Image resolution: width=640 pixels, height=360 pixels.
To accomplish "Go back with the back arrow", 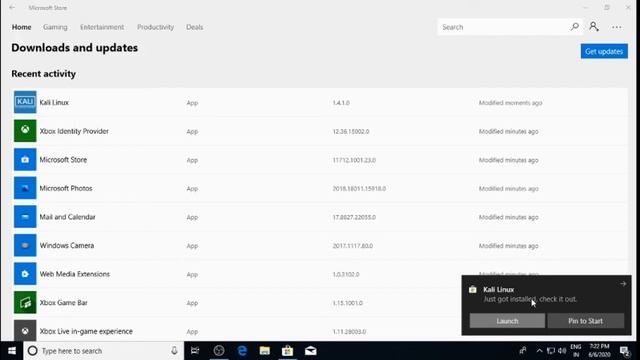I will 12,7.
